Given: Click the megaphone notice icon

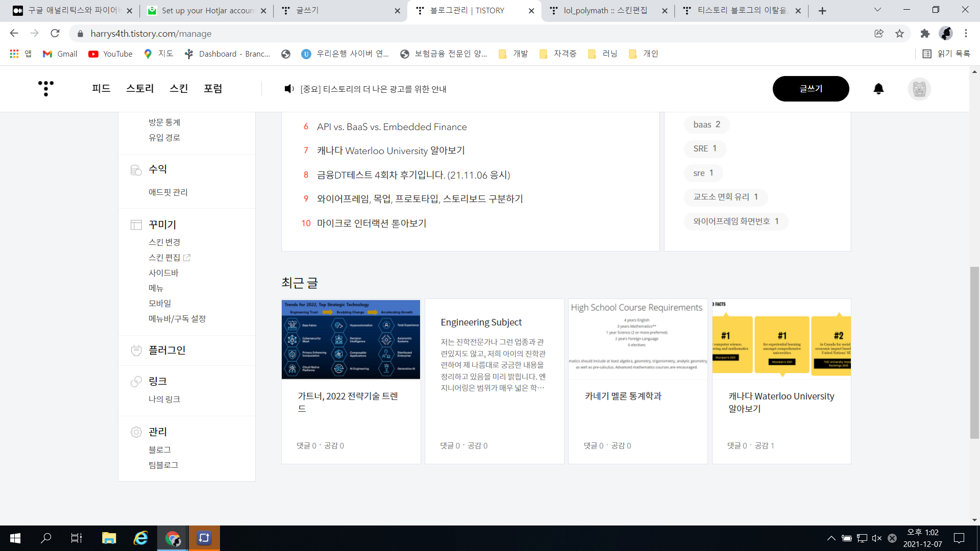Looking at the screenshot, I should pyautogui.click(x=289, y=89).
